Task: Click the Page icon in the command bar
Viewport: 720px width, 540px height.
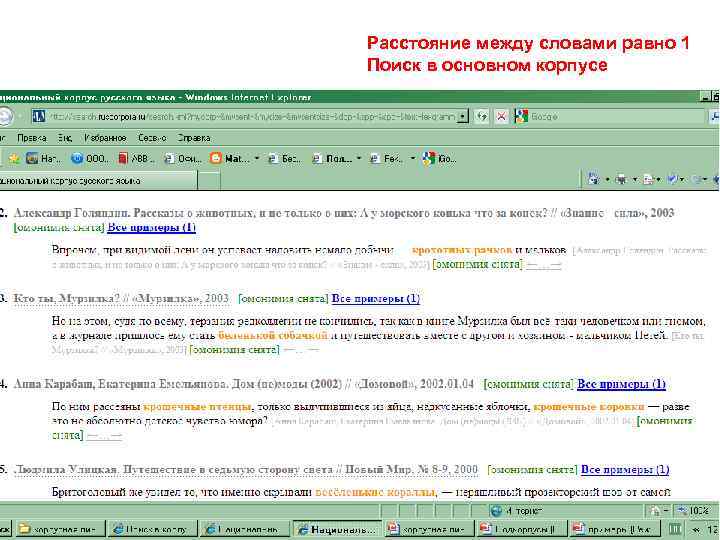Action: coord(648,179)
